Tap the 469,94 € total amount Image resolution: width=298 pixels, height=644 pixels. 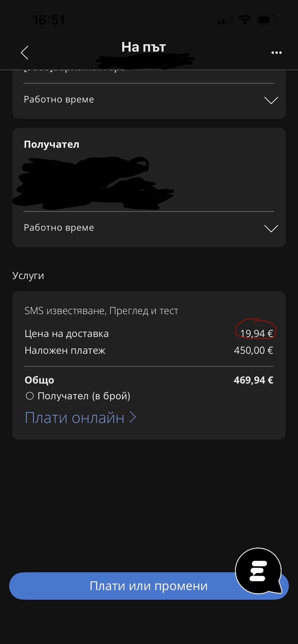253,380
